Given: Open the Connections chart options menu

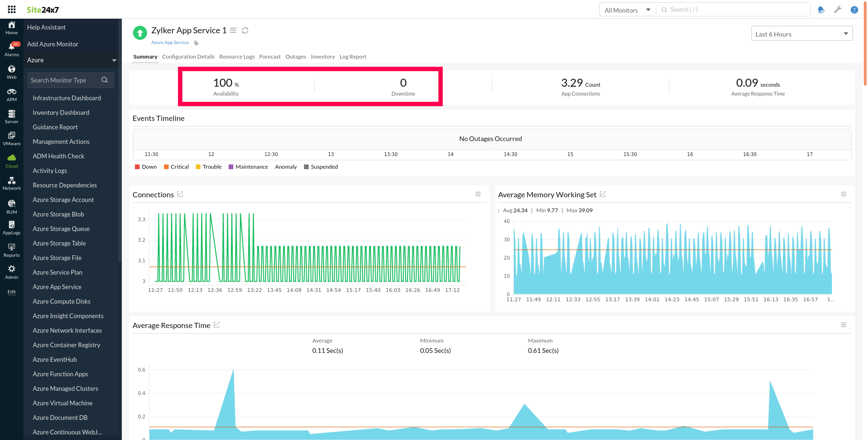Looking at the screenshot, I should 478,194.
